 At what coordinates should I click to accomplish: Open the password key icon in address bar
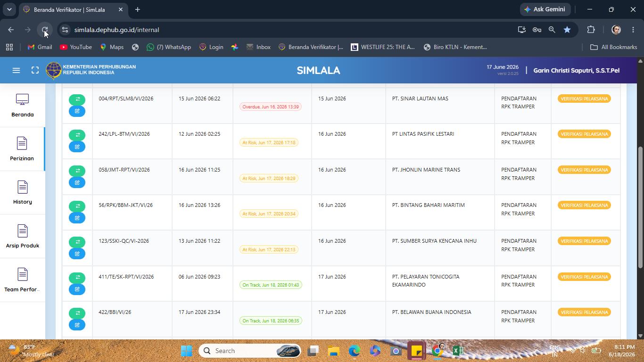point(537,30)
